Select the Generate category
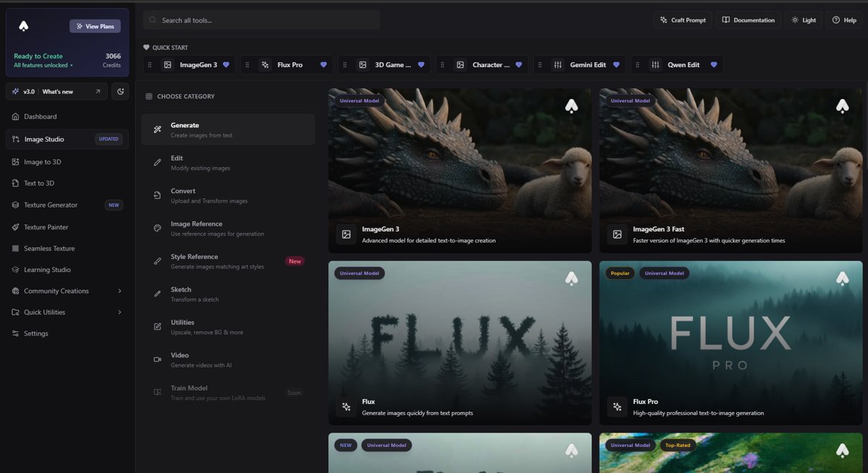 coord(228,129)
